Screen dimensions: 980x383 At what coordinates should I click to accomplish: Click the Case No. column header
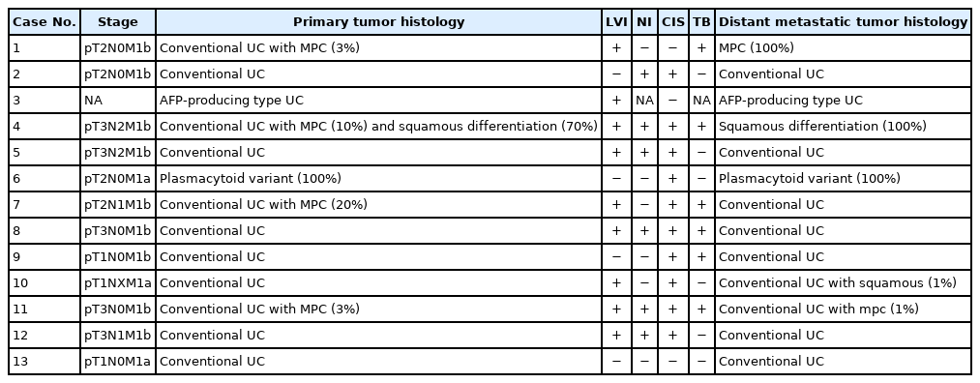[x=45, y=22]
